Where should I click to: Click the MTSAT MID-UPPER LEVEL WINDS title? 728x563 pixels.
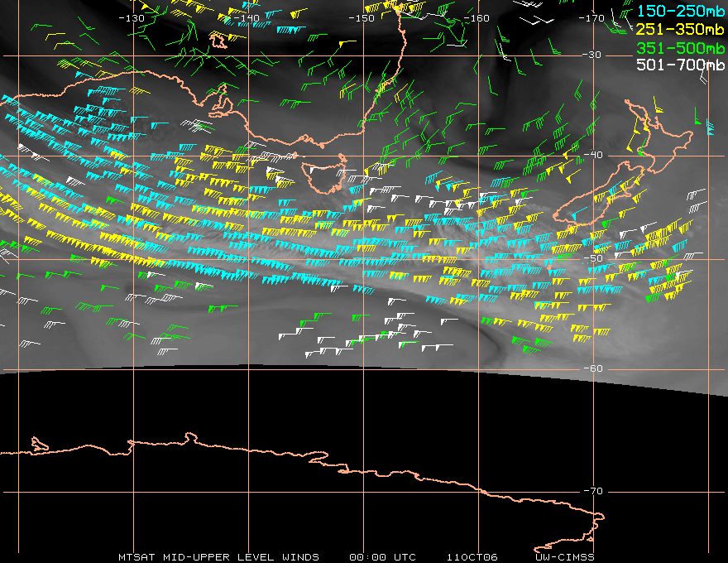click(218, 557)
